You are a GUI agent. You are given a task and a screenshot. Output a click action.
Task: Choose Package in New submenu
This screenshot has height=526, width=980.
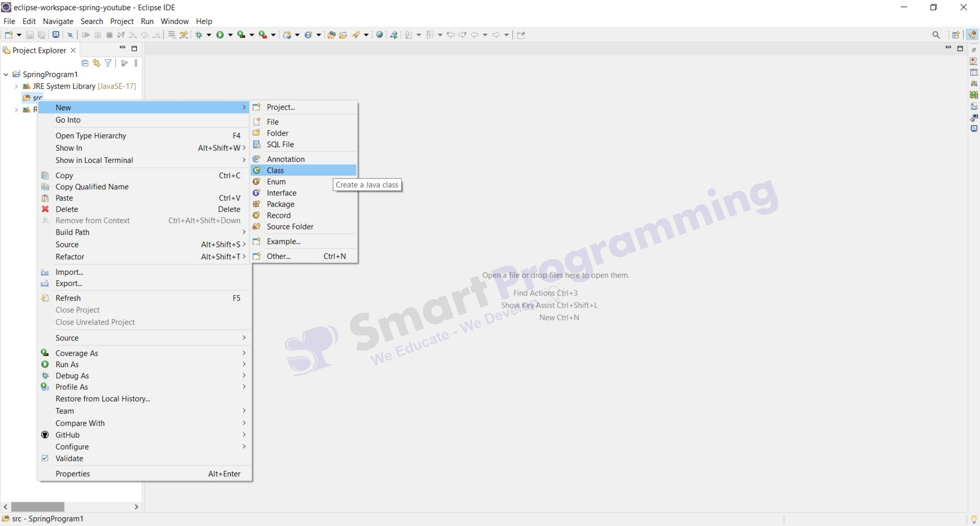[x=304, y=204]
